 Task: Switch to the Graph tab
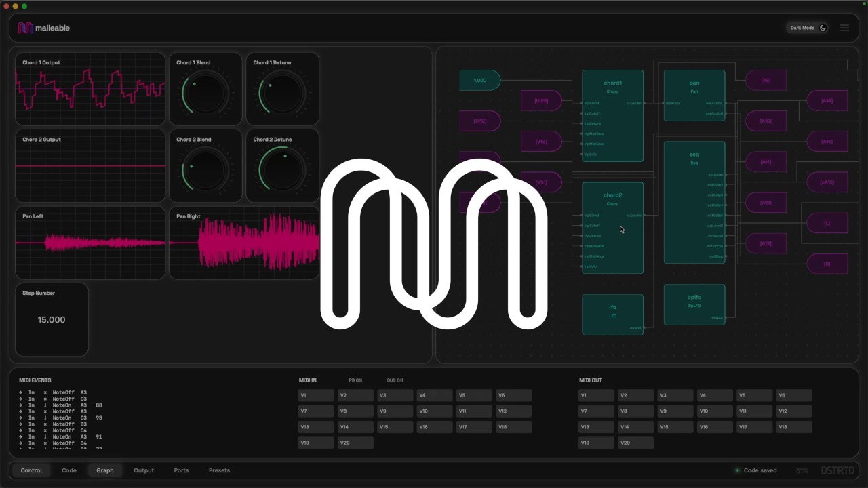coord(105,470)
